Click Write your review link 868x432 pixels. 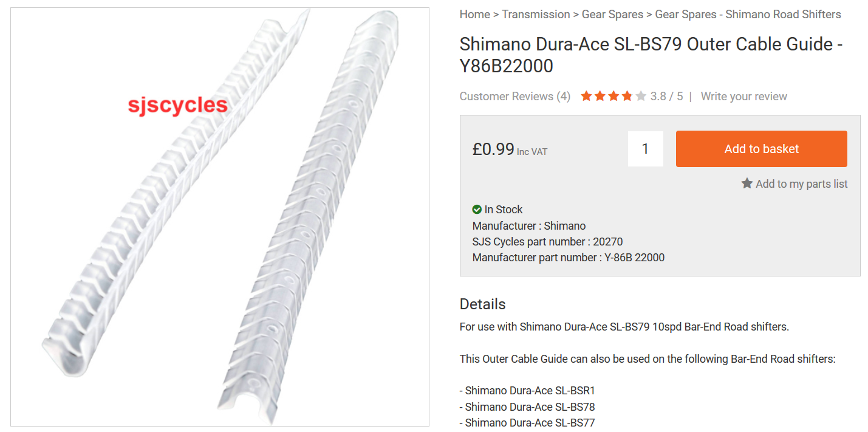pyautogui.click(x=743, y=96)
